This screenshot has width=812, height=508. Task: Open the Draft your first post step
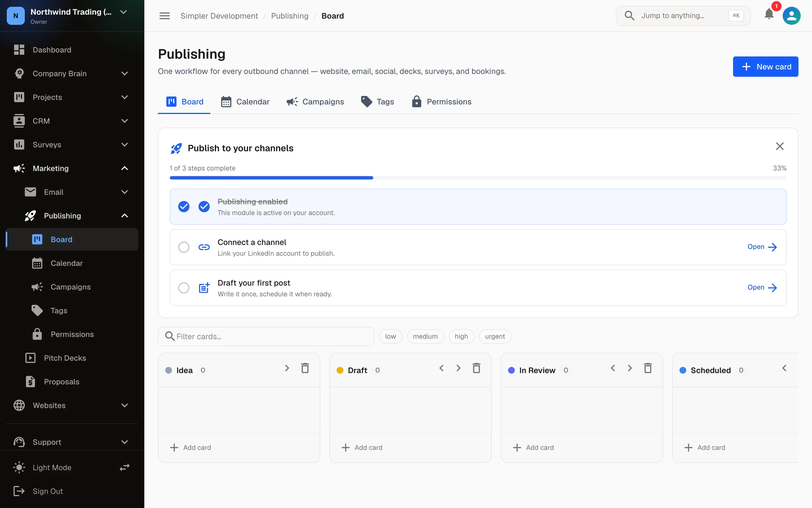click(762, 288)
